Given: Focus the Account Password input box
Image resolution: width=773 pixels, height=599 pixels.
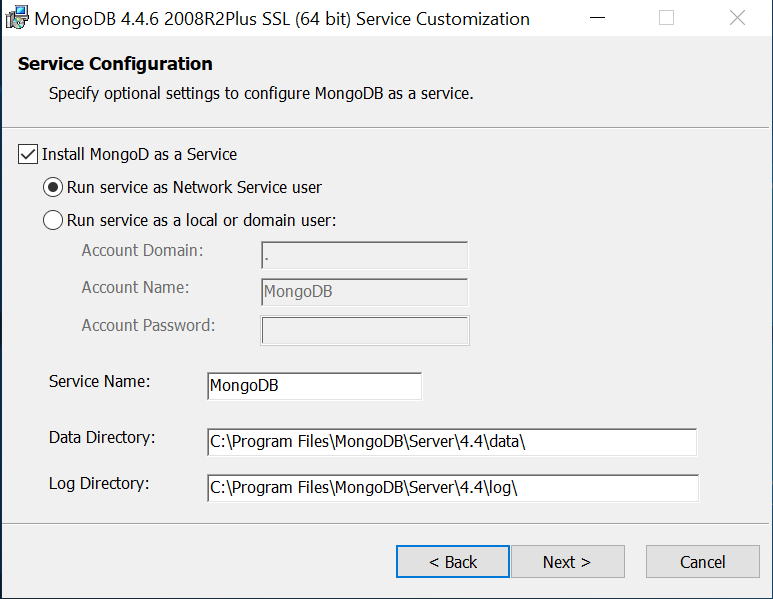Looking at the screenshot, I should point(364,330).
